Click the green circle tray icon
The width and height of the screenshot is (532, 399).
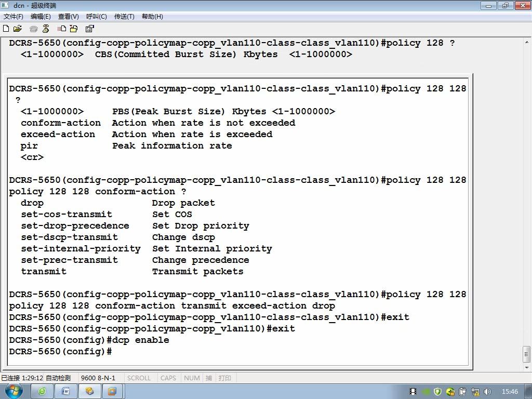tap(426, 392)
